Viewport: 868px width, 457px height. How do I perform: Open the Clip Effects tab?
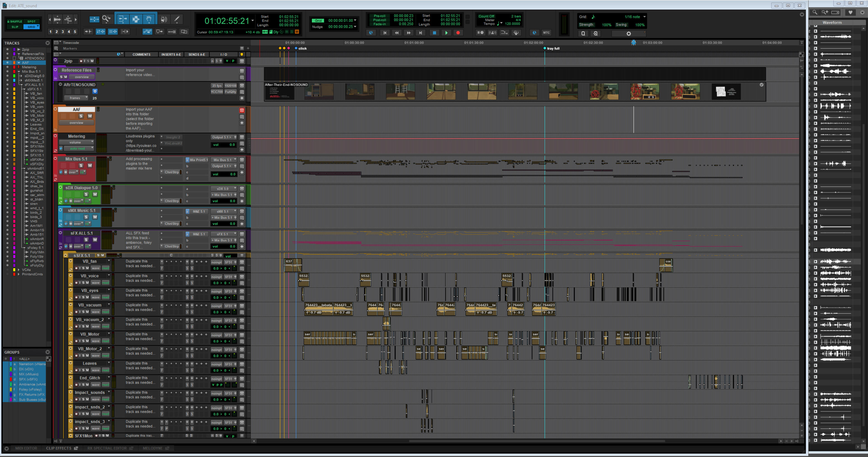click(x=59, y=448)
